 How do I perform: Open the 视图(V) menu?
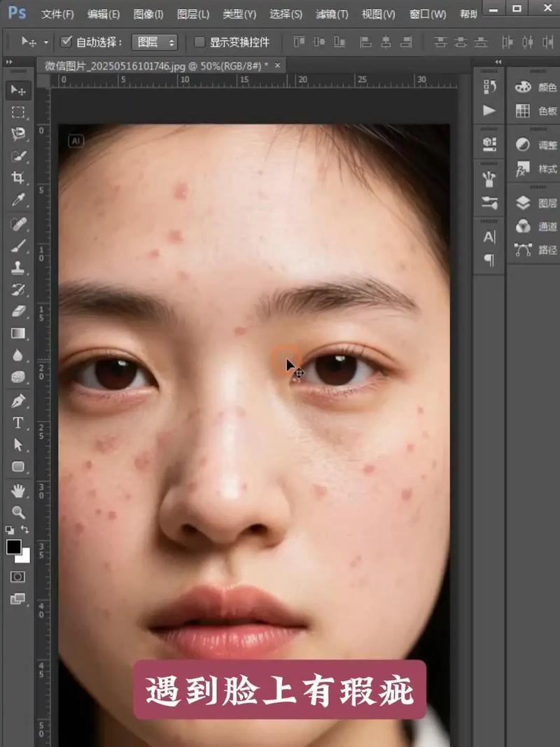(378, 14)
